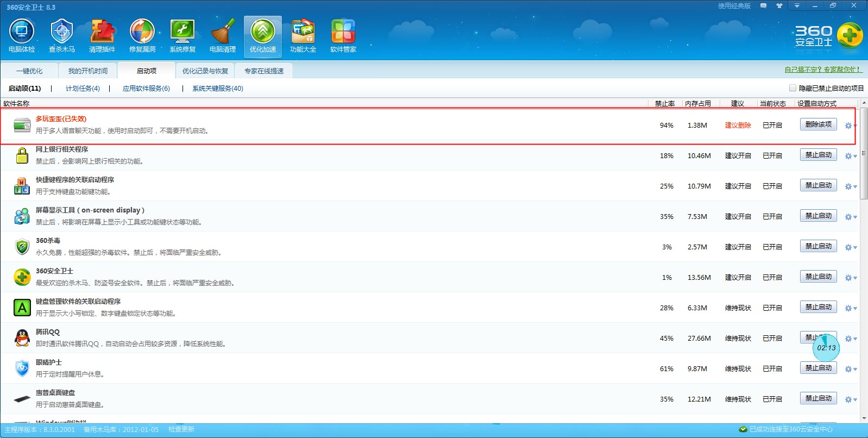The height and width of the screenshot is (438, 868).
Task: Open title bar main menu dropdown arrow
Action: (x=797, y=6)
